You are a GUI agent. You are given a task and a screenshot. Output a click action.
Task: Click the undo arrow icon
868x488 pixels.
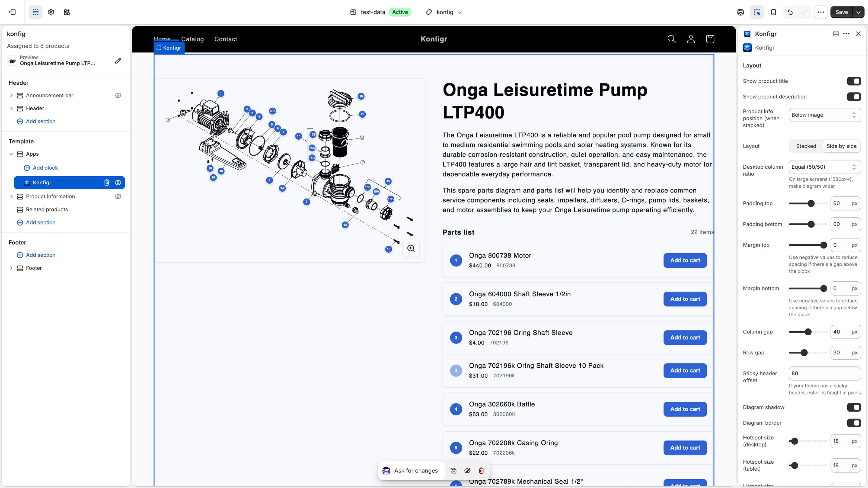790,12
